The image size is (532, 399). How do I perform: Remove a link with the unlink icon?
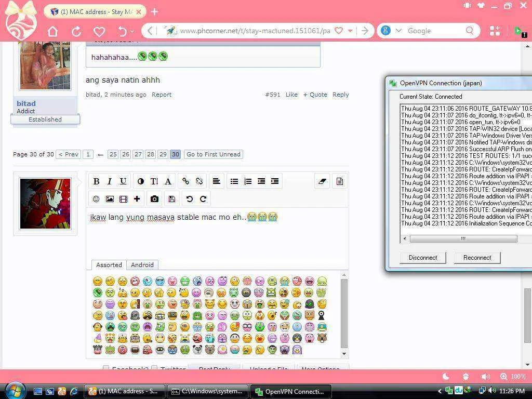[199, 181]
